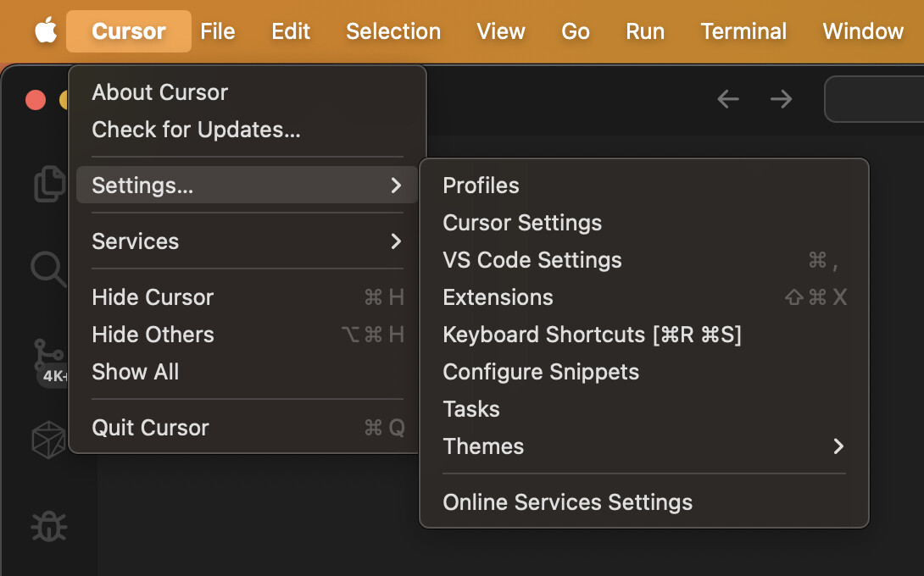Choose Quit Cursor from the menu

[150, 428]
